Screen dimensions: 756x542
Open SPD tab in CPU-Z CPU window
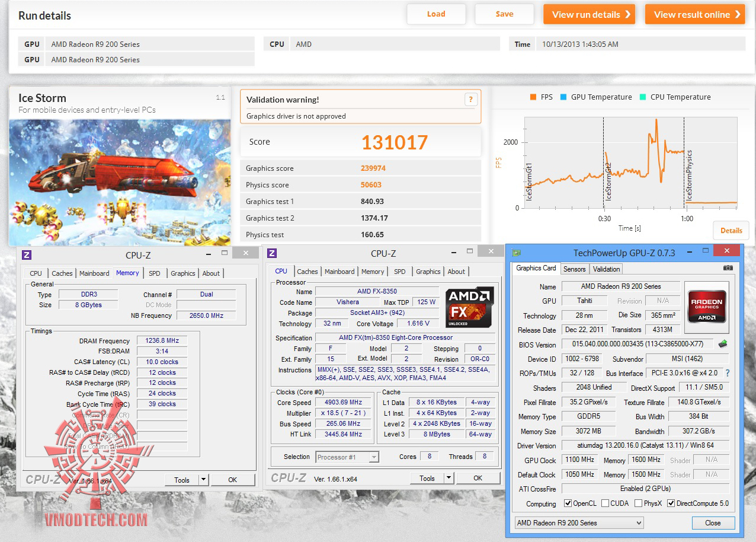tap(400, 272)
